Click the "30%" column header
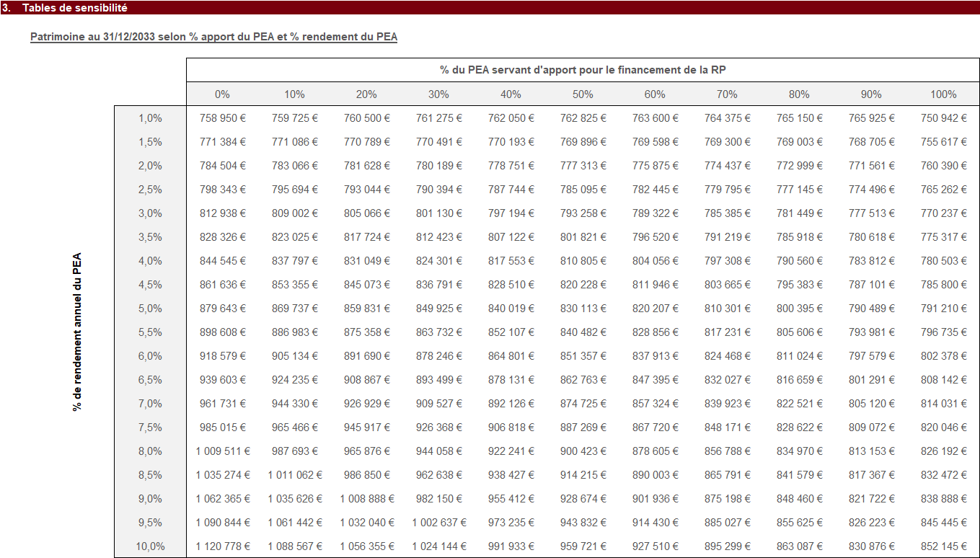The height and width of the screenshot is (558, 980). click(438, 94)
